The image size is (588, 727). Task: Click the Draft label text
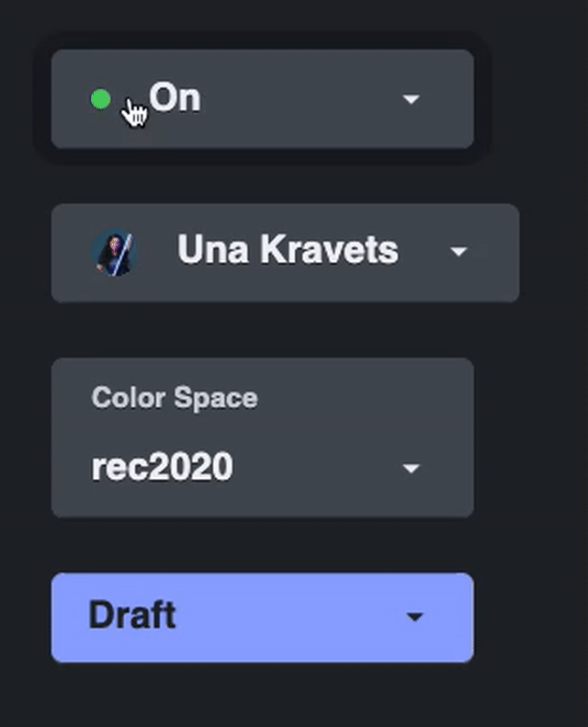coord(132,615)
